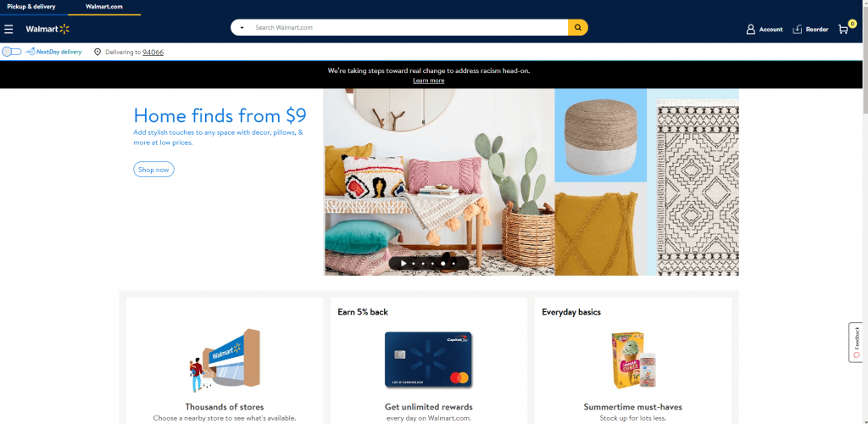
Task: Click the Reorder icon
Action: [x=798, y=30]
